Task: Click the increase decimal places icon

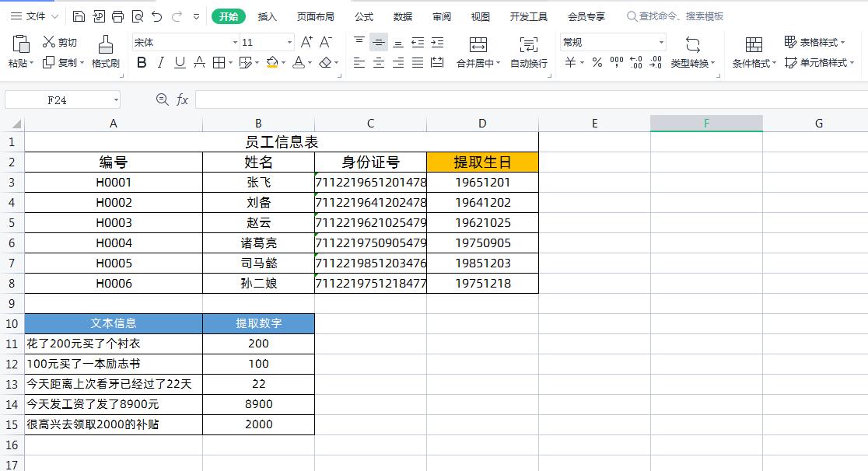Action: (x=635, y=64)
